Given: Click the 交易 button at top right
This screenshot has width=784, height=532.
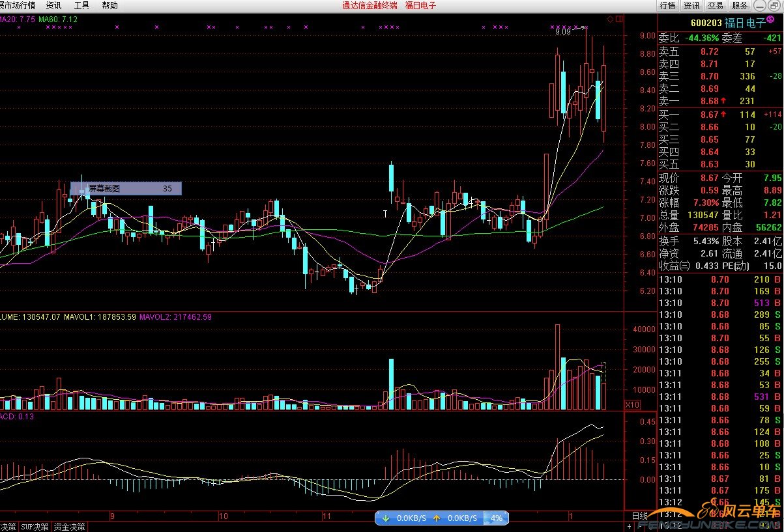Looking at the screenshot, I should (x=715, y=5).
